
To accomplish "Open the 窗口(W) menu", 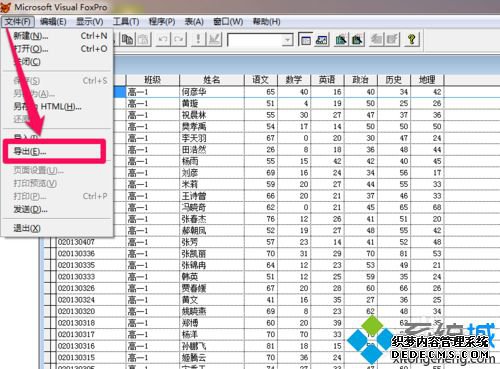I will point(228,22).
